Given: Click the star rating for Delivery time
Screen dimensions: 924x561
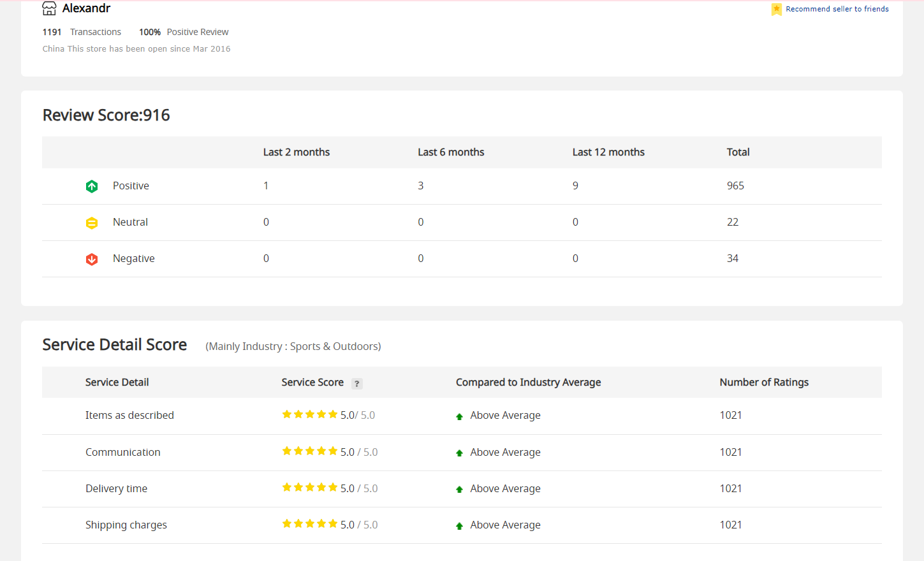Looking at the screenshot, I should [310, 487].
